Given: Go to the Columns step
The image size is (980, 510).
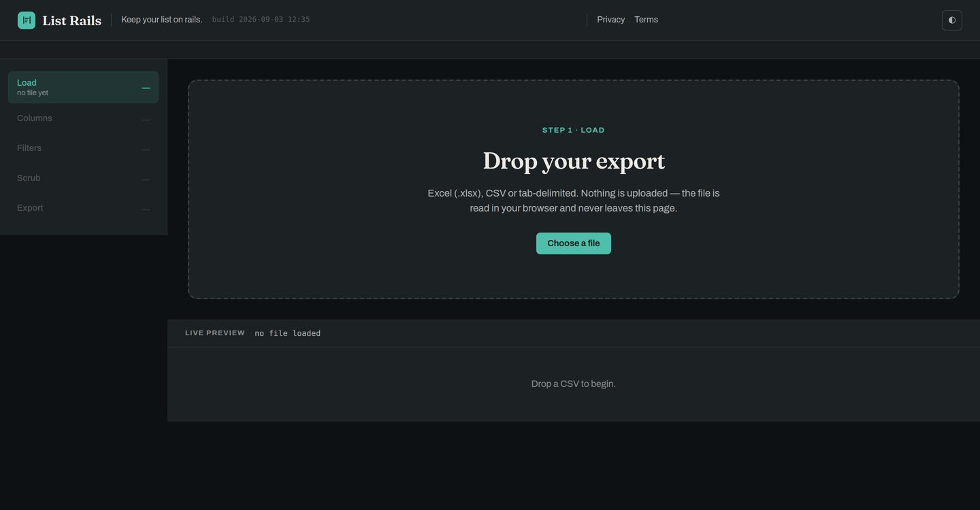Looking at the screenshot, I should pos(83,118).
